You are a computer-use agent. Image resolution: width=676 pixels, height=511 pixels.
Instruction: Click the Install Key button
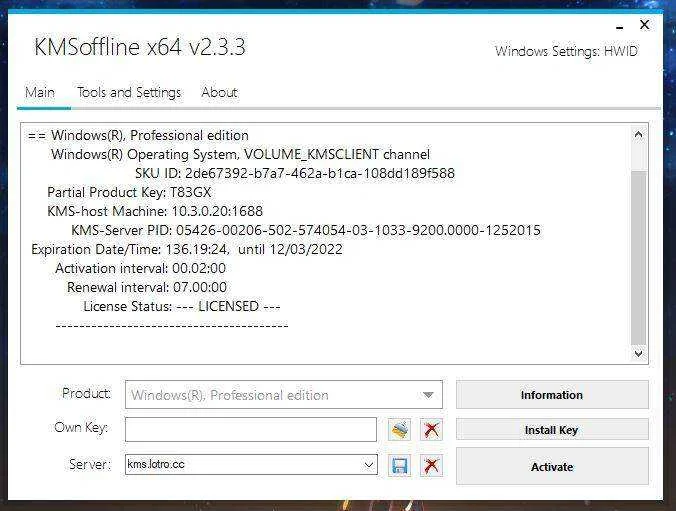(552, 430)
